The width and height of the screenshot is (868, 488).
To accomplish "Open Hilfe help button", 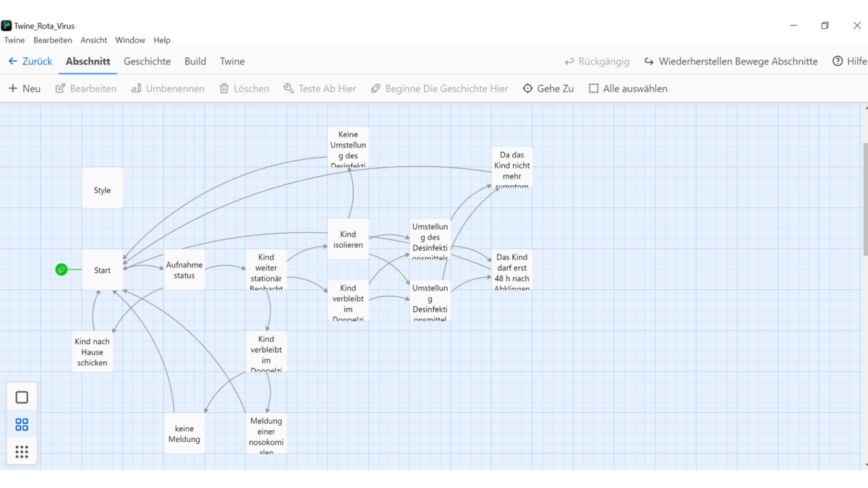I will click(849, 61).
